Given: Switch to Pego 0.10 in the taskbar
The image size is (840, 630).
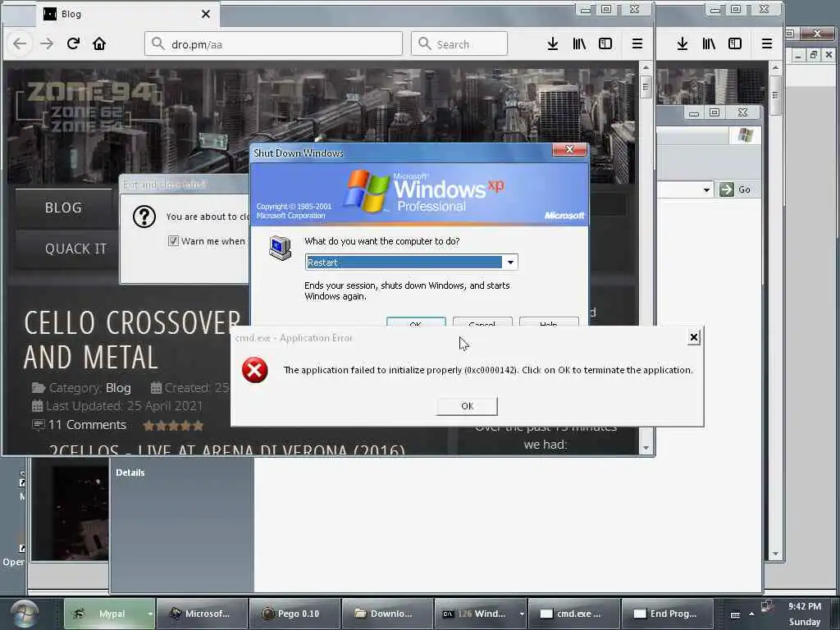Looking at the screenshot, I should (x=294, y=614).
